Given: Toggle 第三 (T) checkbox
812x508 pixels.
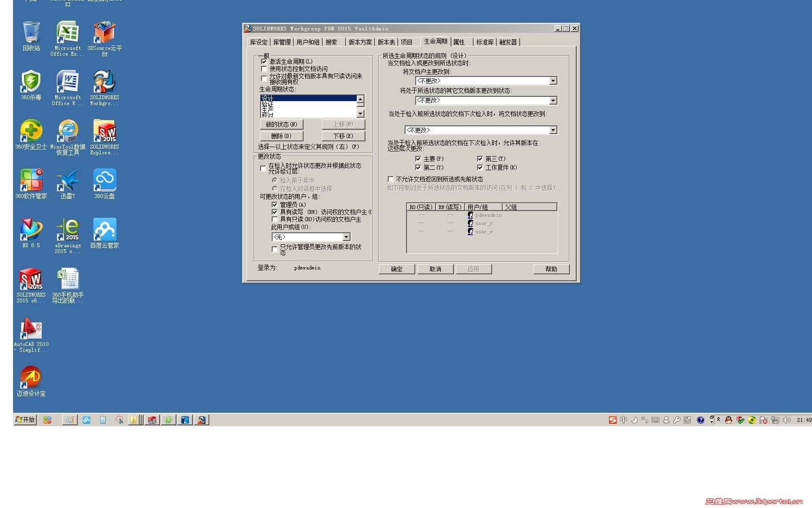Looking at the screenshot, I should (480, 159).
